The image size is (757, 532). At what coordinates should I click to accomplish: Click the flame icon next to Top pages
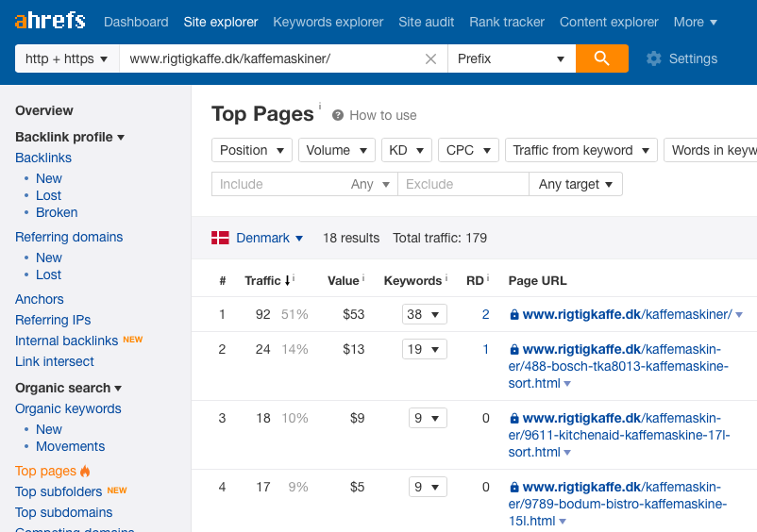tap(85, 471)
